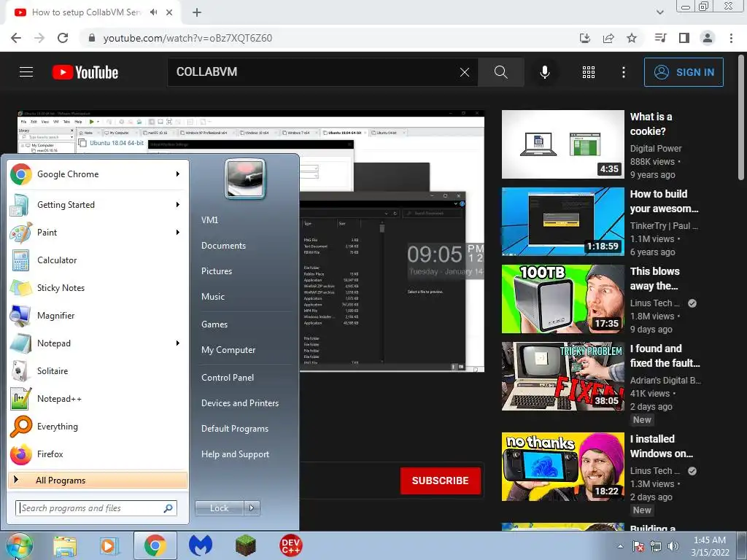The image size is (747, 560).
Task: Open the YouTube apps grid
Action: pos(589,72)
